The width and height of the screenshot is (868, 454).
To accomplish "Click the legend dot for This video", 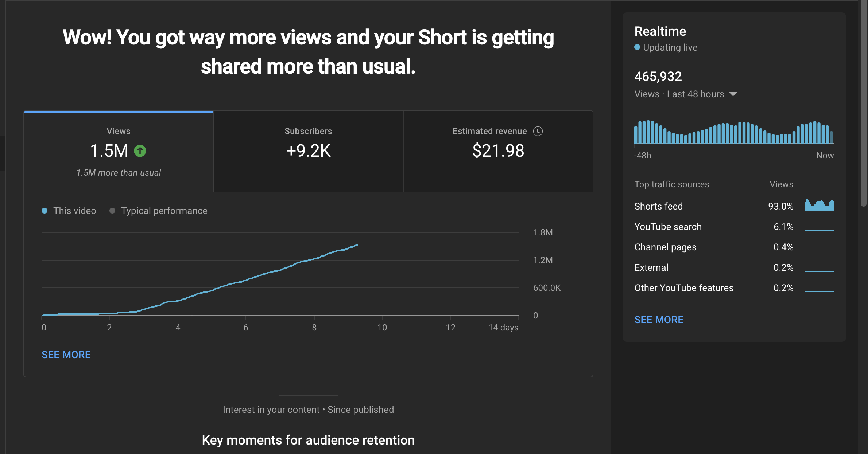I will [44, 211].
